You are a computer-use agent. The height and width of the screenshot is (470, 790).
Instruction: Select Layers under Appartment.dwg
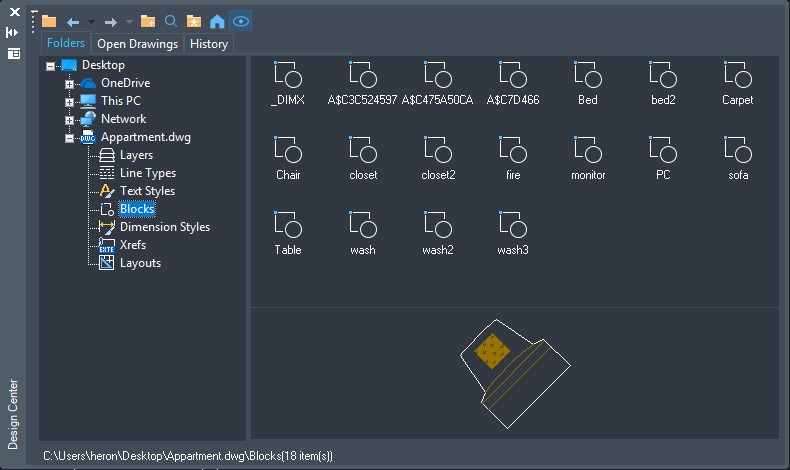(136, 155)
